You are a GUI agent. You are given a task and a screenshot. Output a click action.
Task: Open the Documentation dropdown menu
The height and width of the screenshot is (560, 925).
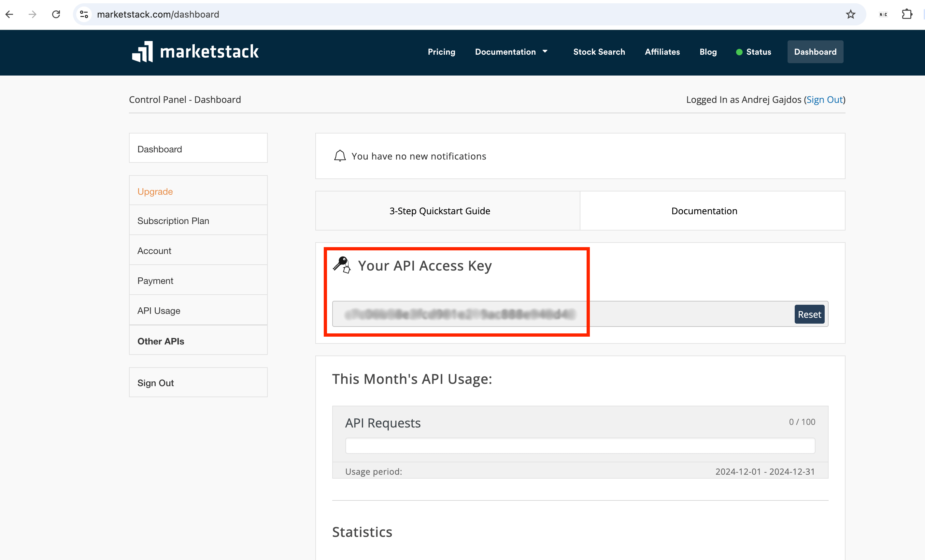512,51
